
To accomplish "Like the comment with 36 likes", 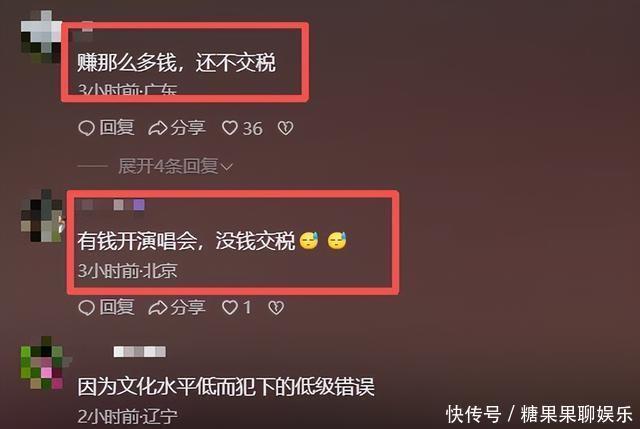I will 242,128.
